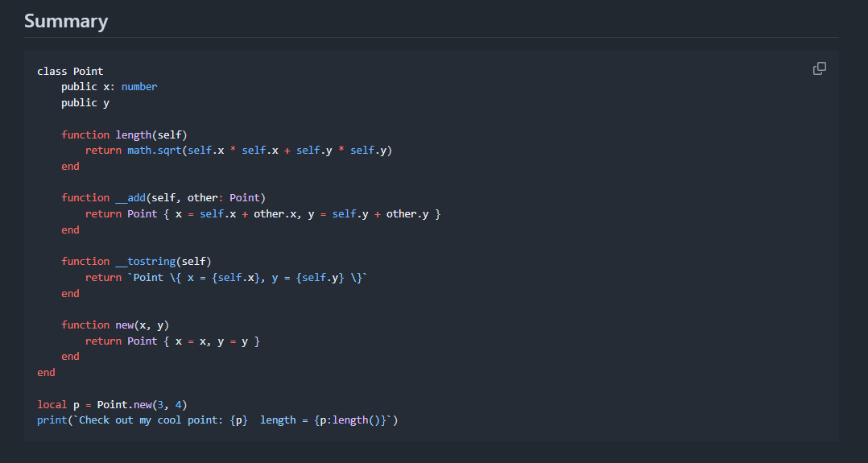The height and width of the screenshot is (463, 868).
Task: Click the 'public x: number' line
Action: pyautogui.click(x=109, y=87)
